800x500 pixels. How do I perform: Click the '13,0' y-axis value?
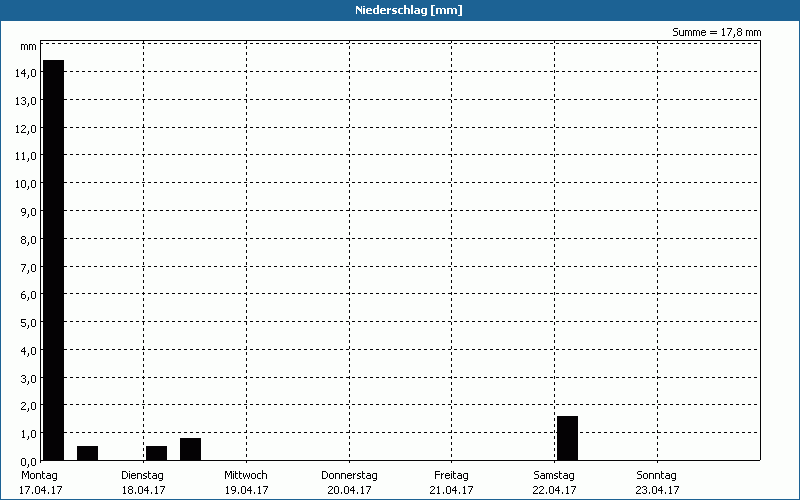(26, 101)
